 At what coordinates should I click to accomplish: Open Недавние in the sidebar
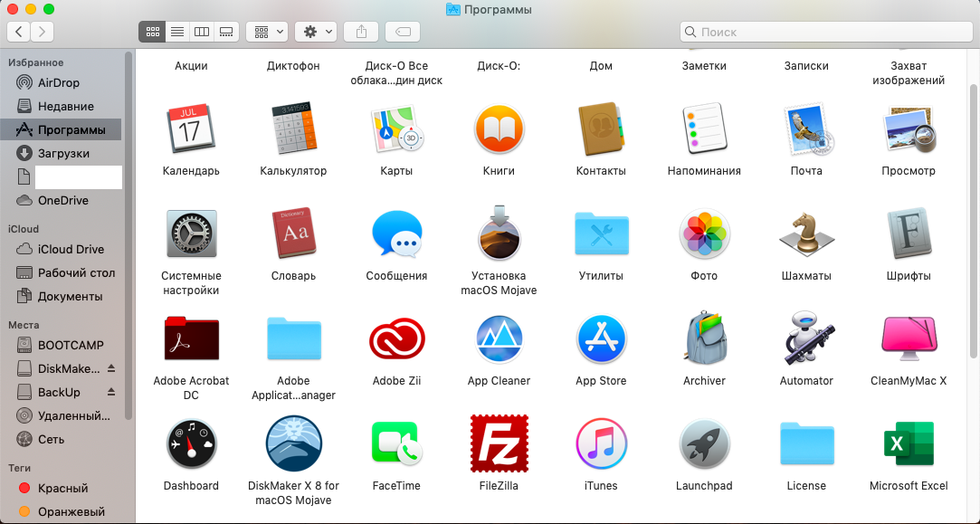(x=62, y=106)
